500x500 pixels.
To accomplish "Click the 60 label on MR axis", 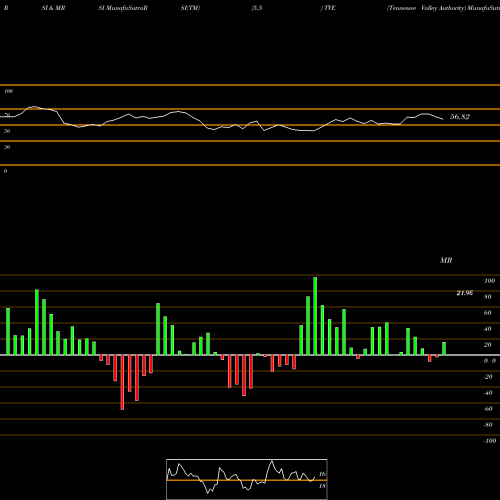I will coord(488,313).
